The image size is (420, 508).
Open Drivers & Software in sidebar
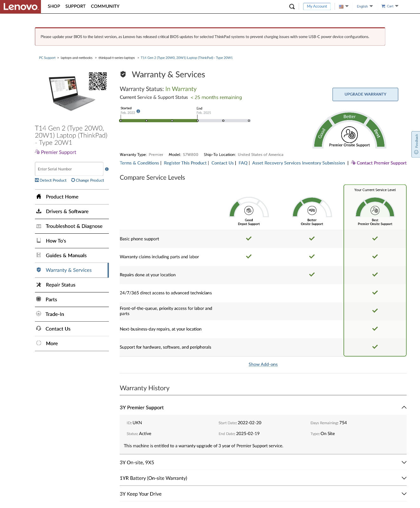click(x=72, y=211)
